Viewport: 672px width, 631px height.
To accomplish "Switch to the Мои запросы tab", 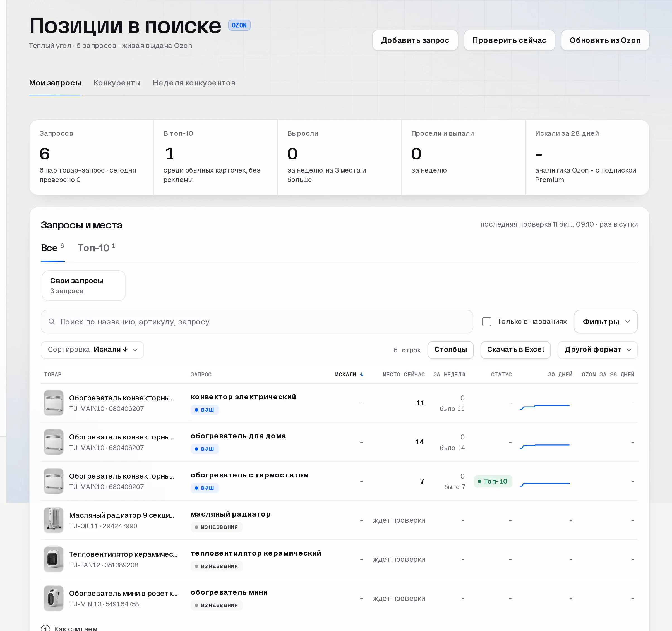I will (55, 83).
